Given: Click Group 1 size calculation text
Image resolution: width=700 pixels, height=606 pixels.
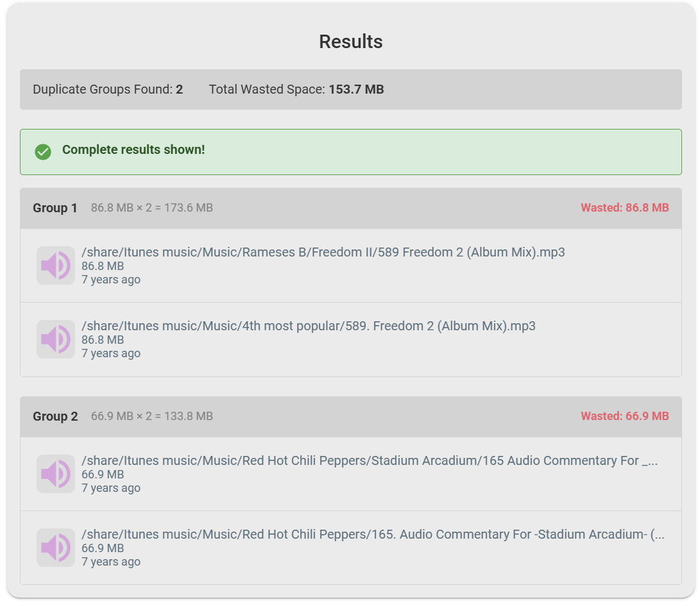Looking at the screenshot, I should tap(152, 208).
